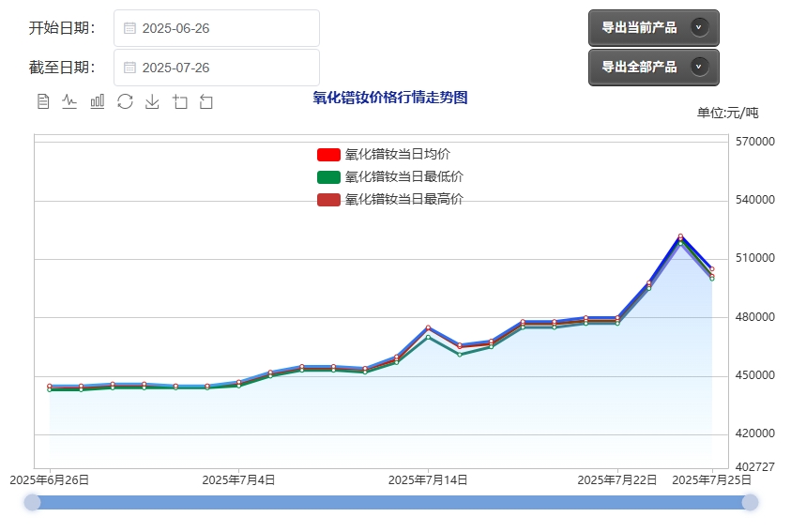
Task: Expand the 导出全部产品 dropdown arrow
Action: 699,67
